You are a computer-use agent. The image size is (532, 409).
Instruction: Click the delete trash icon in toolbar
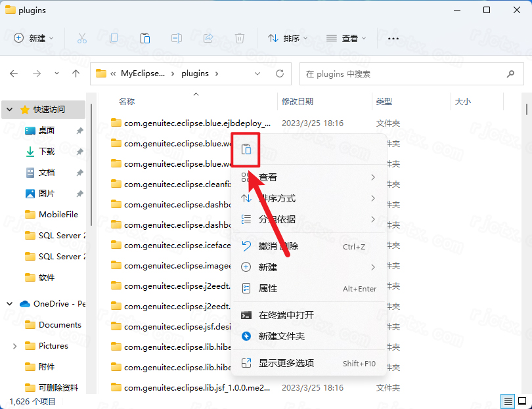(240, 38)
